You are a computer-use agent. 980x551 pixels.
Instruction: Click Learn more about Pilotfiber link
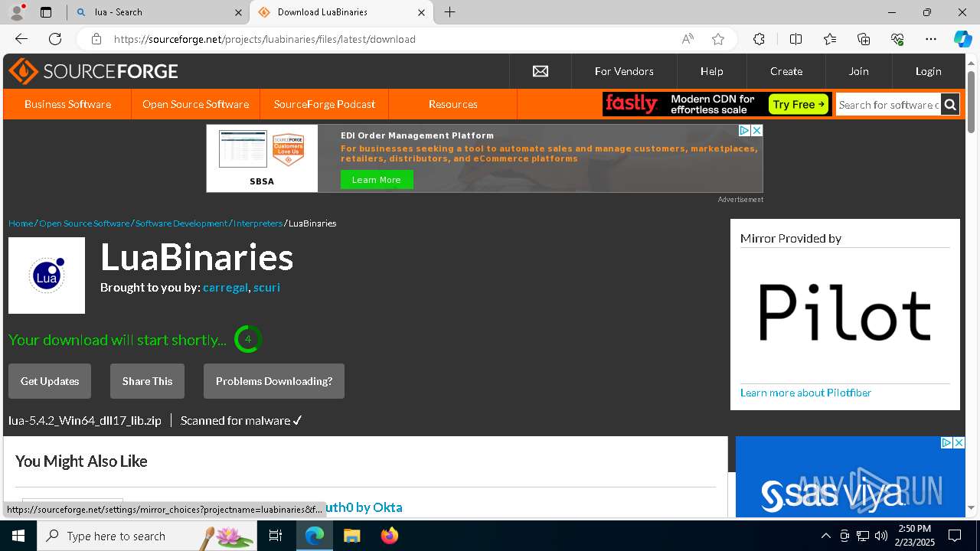pos(805,393)
